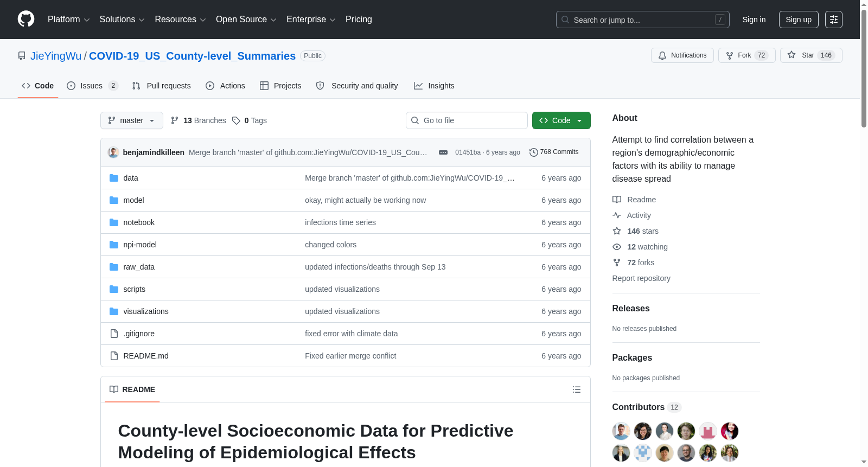This screenshot has height=467, width=868.
Task: Open the Pricing link
Action: coord(359,20)
